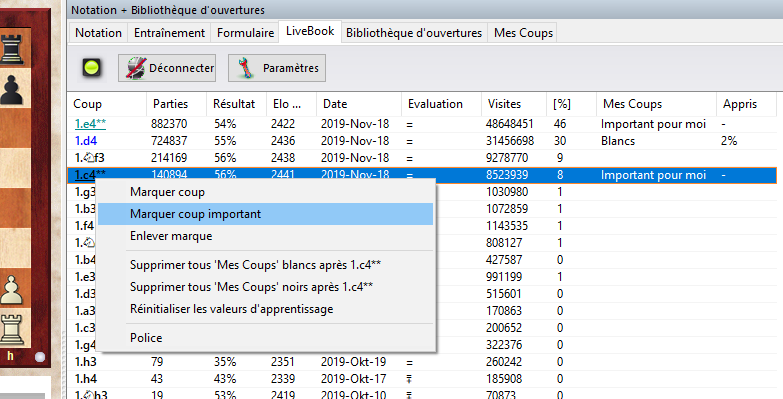This screenshot has width=783, height=399.
Task: Select the LiveBook tab
Action: [x=310, y=31]
